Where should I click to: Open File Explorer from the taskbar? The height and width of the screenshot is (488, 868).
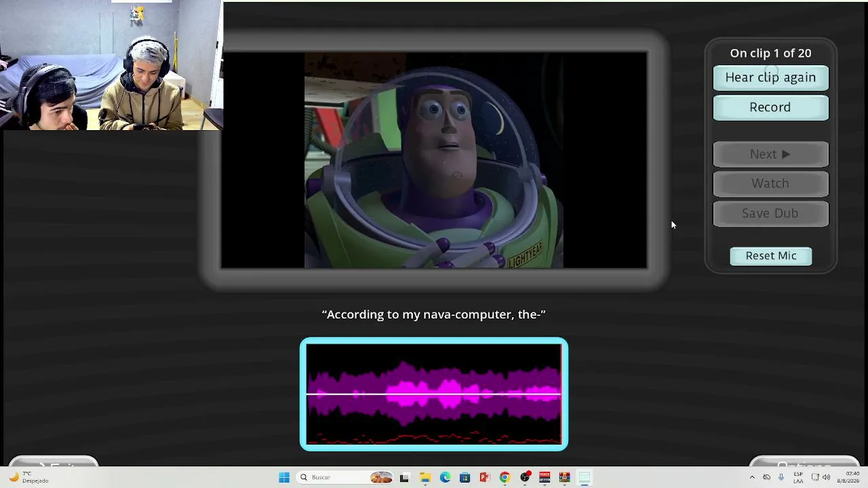425,478
